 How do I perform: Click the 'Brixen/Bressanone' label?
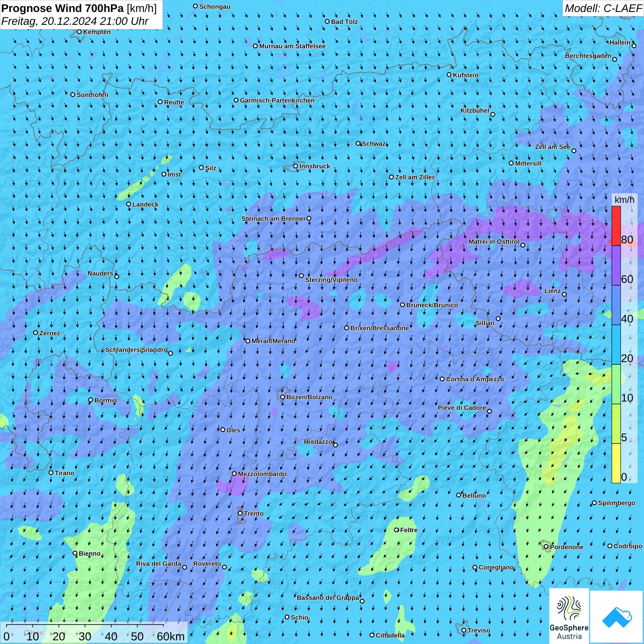pyautogui.click(x=379, y=328)
